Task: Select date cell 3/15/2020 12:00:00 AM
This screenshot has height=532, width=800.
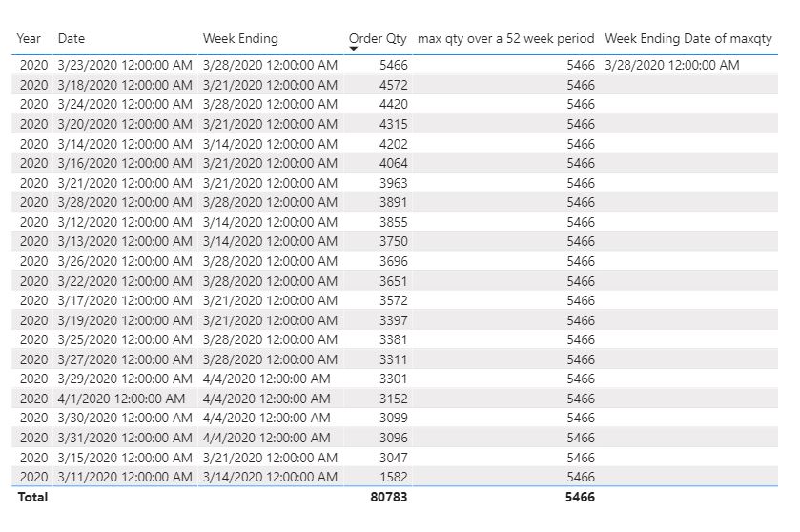Action: pyautogui.click(x=125, y=458)
